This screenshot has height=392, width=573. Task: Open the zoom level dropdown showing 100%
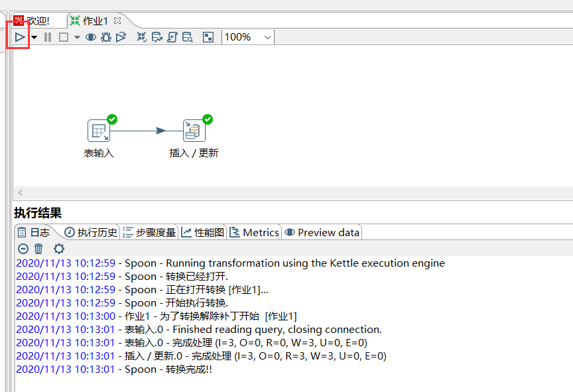247,37
